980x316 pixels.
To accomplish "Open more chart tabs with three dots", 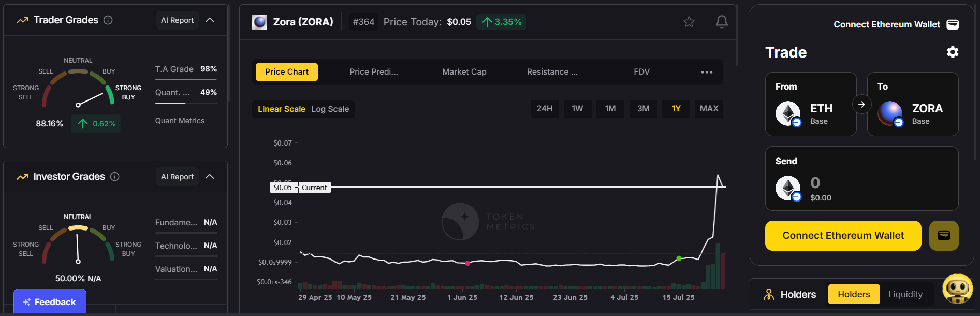I will coord(707,72).
